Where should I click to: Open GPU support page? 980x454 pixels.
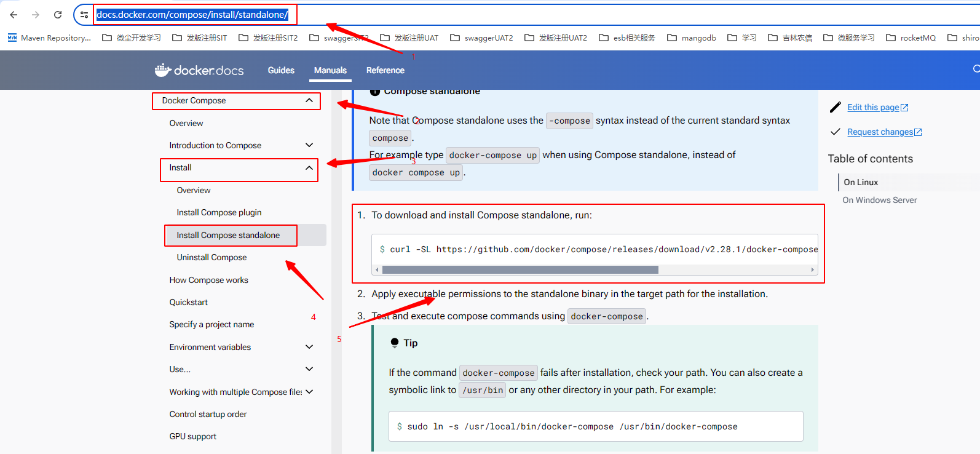193,436
